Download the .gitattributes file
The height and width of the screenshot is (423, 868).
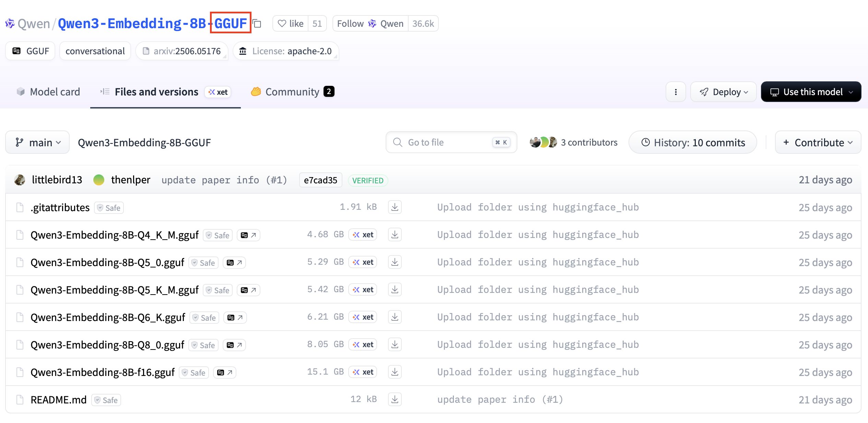pos(395,207)
